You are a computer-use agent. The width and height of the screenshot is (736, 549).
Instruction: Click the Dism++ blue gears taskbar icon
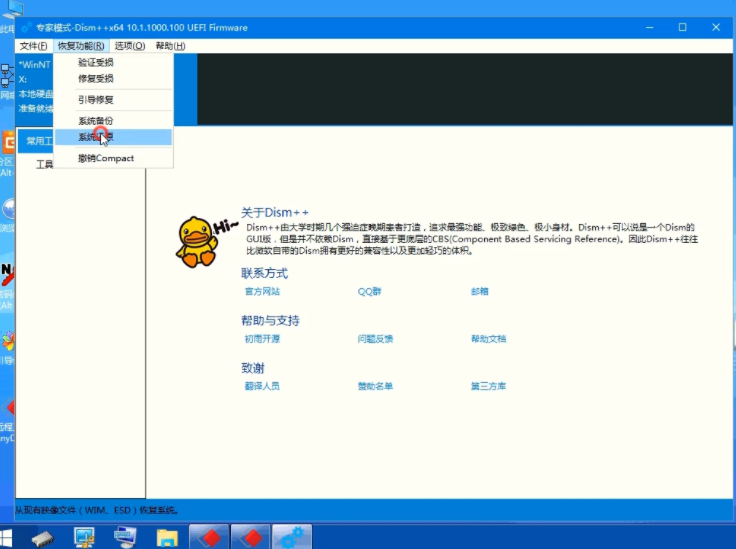point(292,537)
